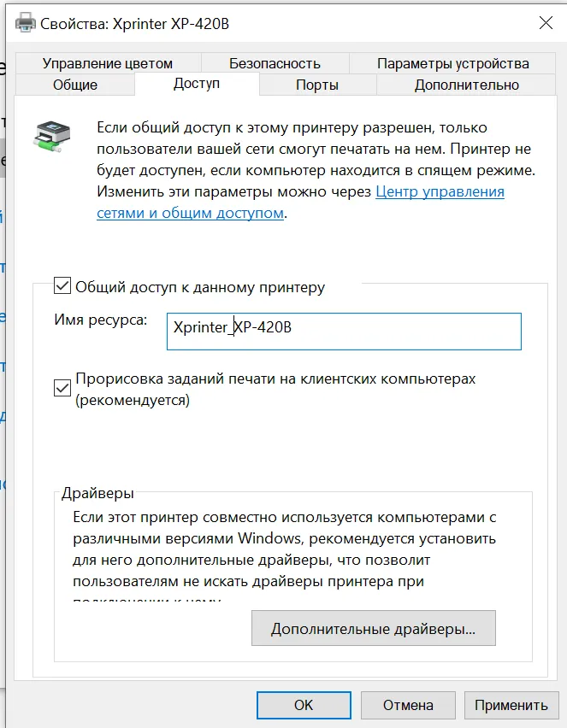Click the printer icon in title bar
567x728 pixels.
coord(25,23)
